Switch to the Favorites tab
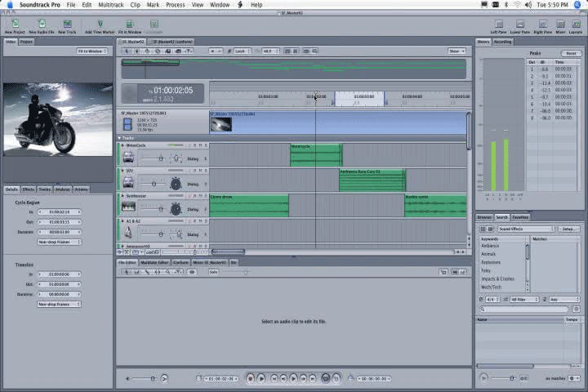 (x=520, y=217)
